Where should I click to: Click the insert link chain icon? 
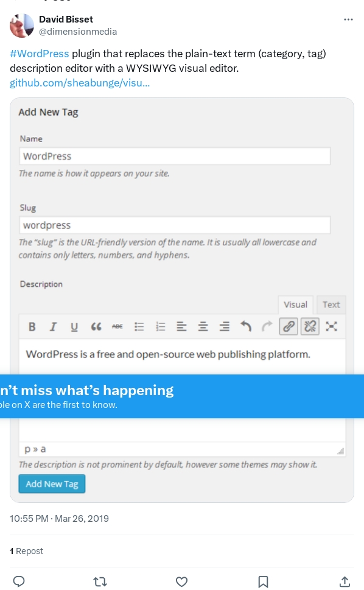coord(289,326)
